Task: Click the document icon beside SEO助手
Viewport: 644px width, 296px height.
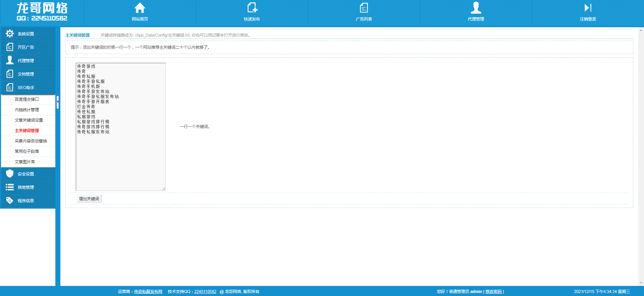Action: click(10, 87)
